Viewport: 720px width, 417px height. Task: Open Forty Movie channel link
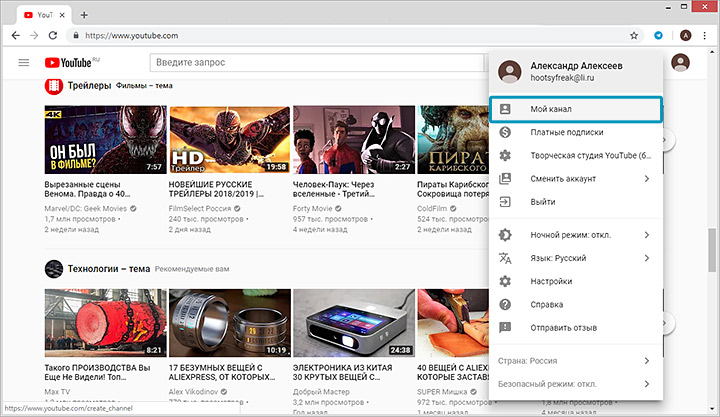[312, 208]
